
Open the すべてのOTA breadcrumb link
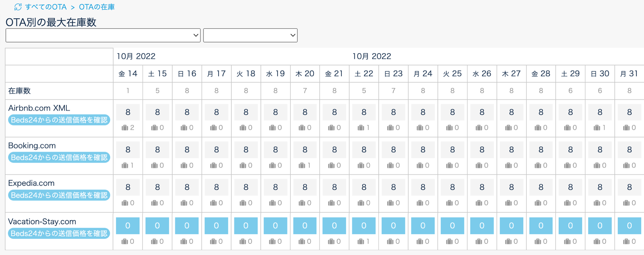pos(46,7)
